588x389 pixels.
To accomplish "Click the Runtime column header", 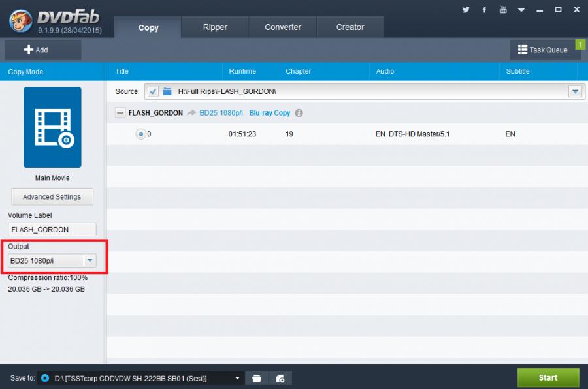I will pos(242,71).
